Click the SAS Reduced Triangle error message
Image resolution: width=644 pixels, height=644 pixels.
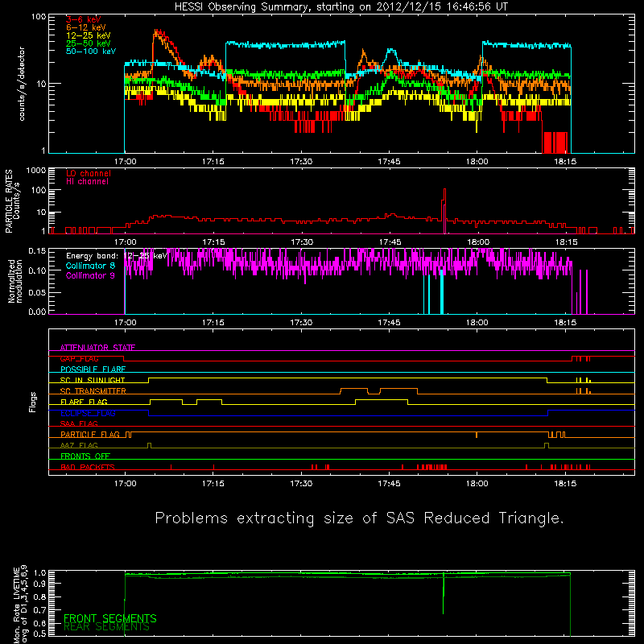coord(359,518)
